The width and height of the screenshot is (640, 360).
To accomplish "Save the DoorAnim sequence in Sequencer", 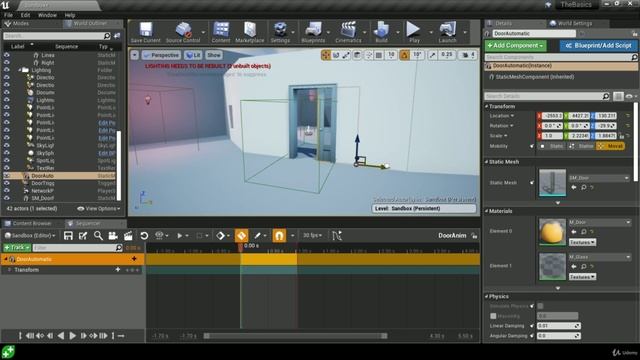I will [68, 236].
